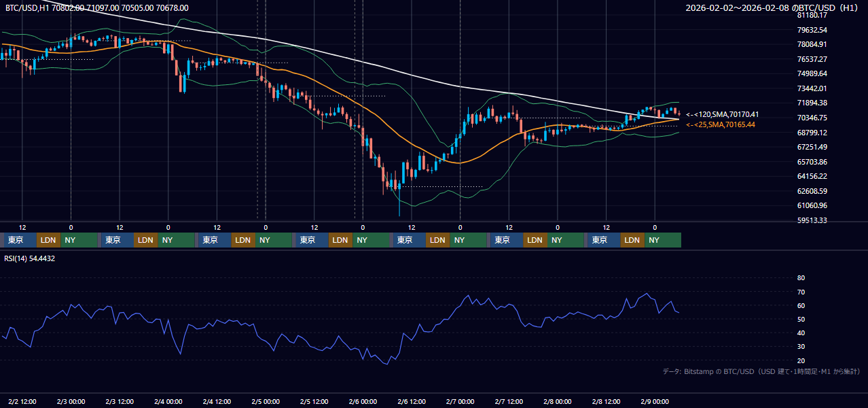Image resolution: width=868 pixels, height=408 pixels.
Task: Click price axis value 65703.86
Action: coord(812,162)
